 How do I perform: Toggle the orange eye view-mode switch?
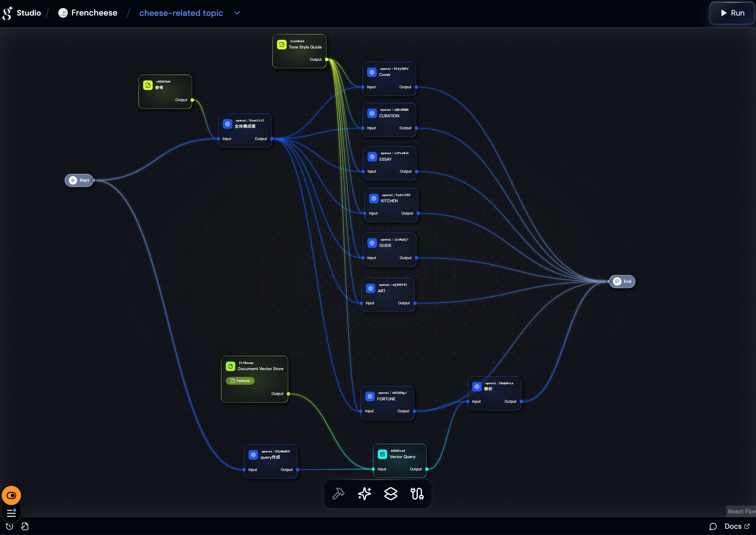(11, 496)
